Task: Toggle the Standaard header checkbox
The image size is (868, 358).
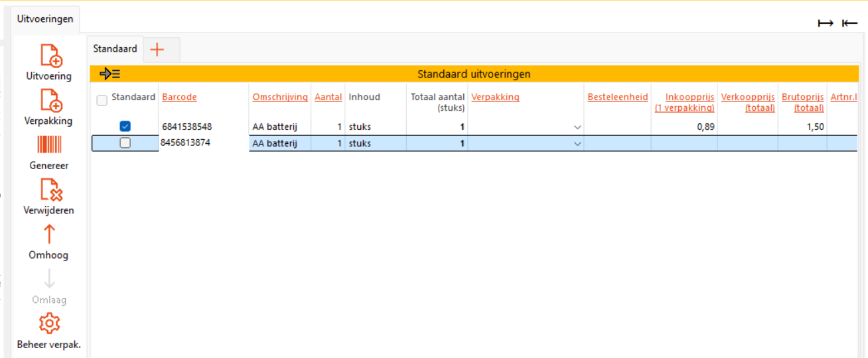Action: pos(102,101)
